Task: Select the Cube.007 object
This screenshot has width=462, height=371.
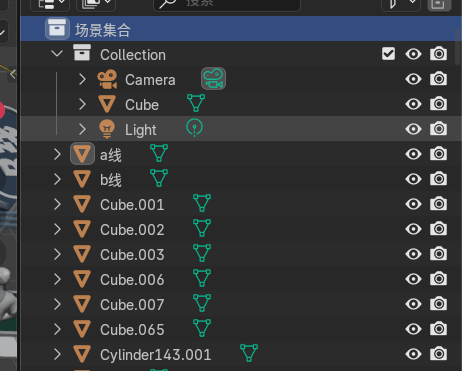Action: click(132, 304)
